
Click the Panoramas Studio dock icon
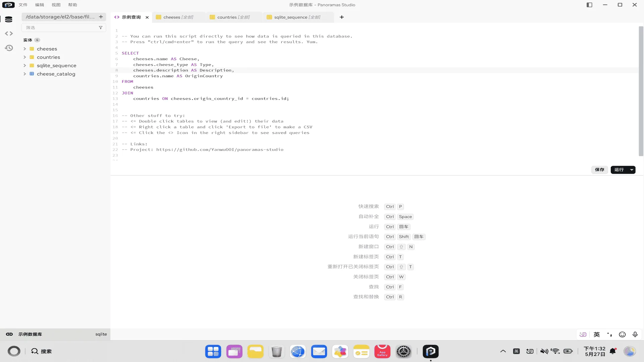pos(431,351)
